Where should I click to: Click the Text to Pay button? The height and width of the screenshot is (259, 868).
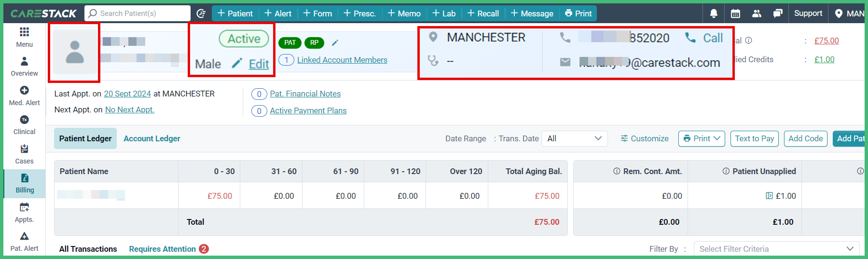point(754,138)
